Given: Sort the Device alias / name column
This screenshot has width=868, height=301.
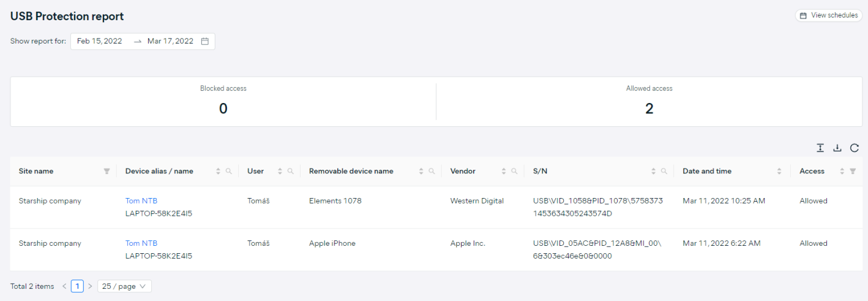Looking at the screenshot, I should point(218,172).
